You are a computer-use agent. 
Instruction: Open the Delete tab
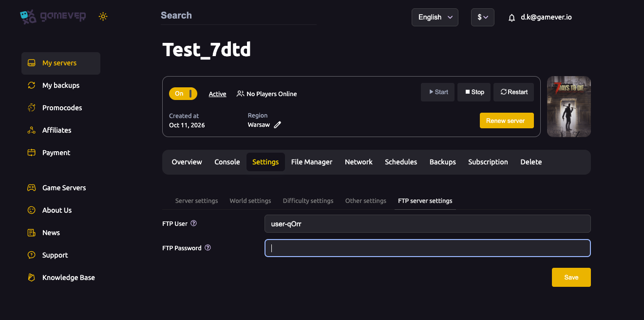[531, 162]
